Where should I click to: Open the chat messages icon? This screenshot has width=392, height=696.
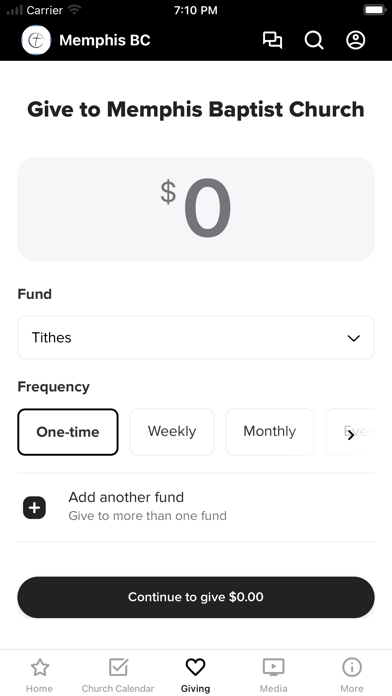tap(272, 40)
